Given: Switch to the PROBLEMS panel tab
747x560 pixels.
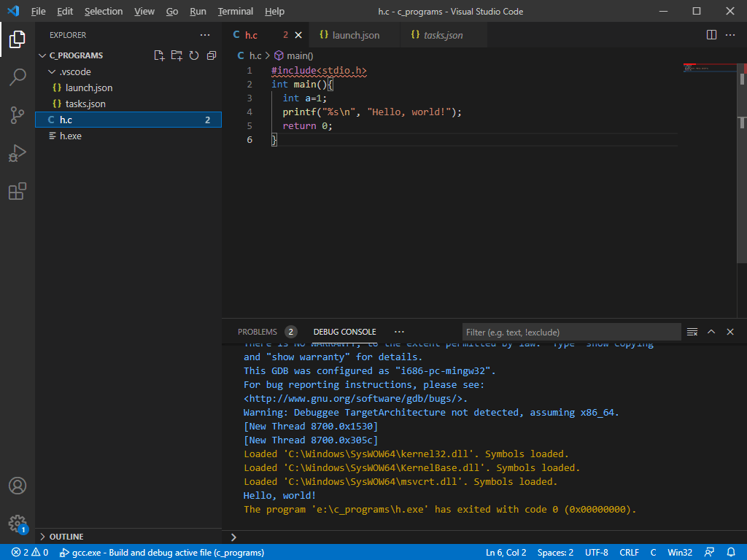Looking at the screenshot, I should click(257, 332).
